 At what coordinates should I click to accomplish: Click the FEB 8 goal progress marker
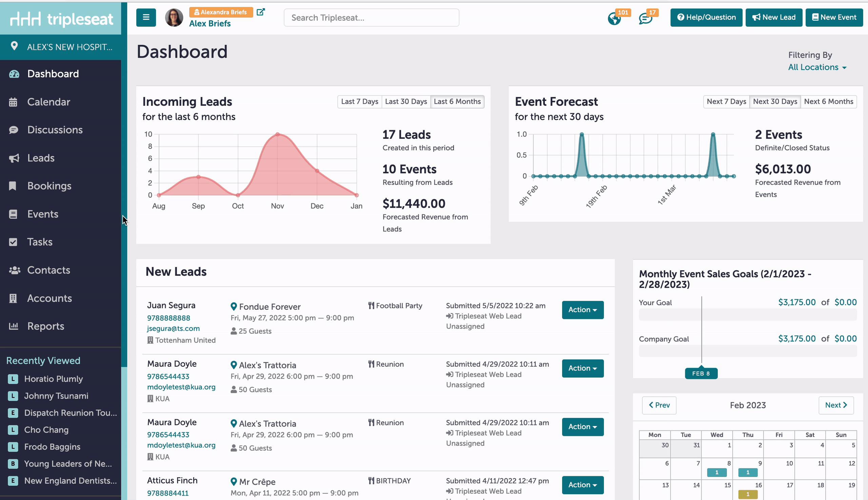click(x=701, y=373)
